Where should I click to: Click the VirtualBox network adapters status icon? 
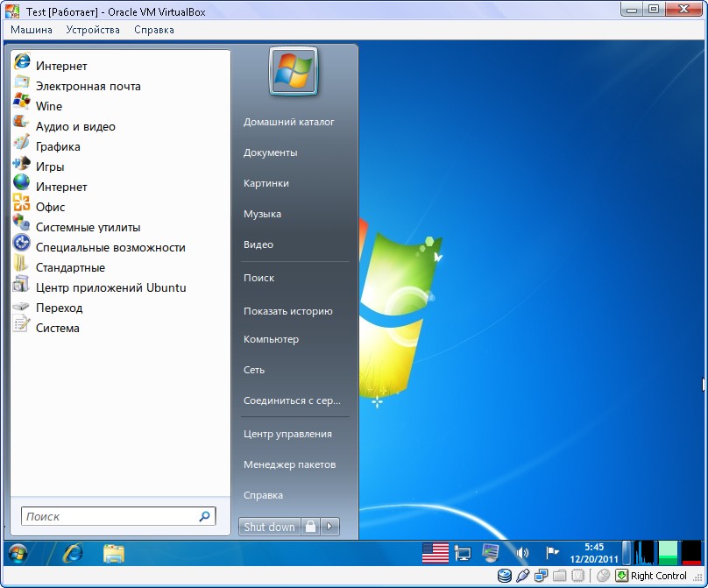coord(541,576)
